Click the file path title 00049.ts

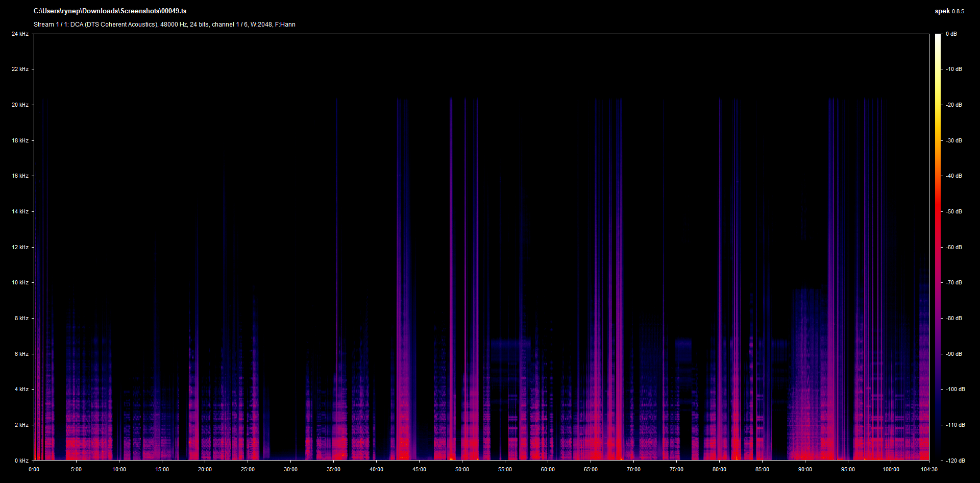[x=110, y=11]
